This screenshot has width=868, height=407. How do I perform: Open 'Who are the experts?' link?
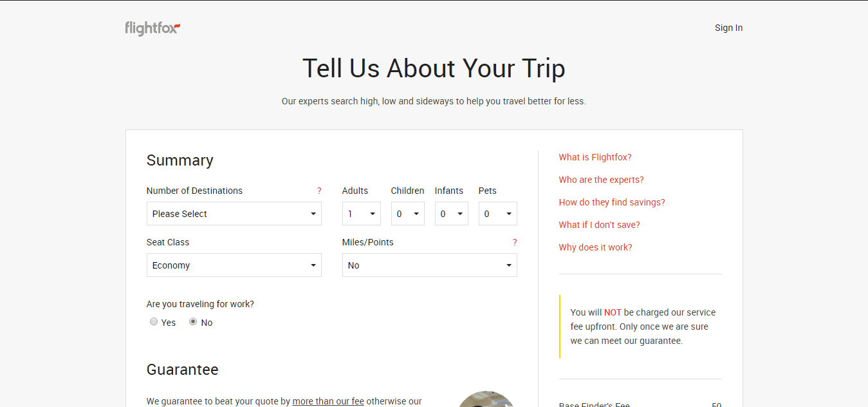pos(601,180)
